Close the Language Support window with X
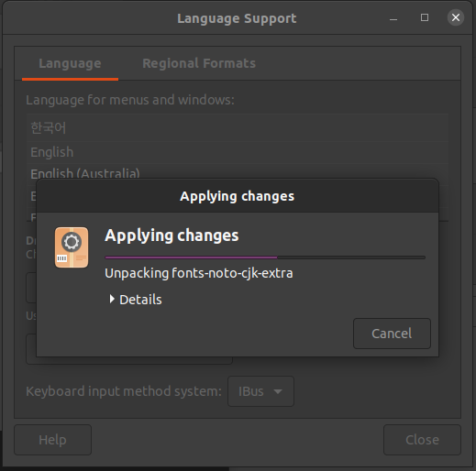The height and width of the screenshot is (471, 476). (x=456, y=17)
